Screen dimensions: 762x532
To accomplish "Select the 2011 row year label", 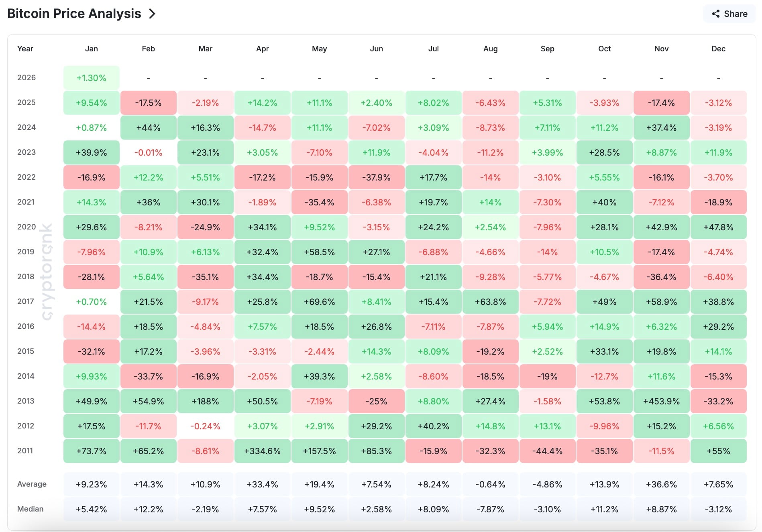I will (x=25, y=451).
